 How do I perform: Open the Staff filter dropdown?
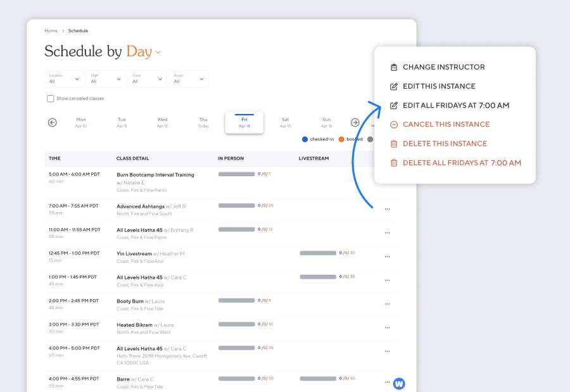pos(105,79)
